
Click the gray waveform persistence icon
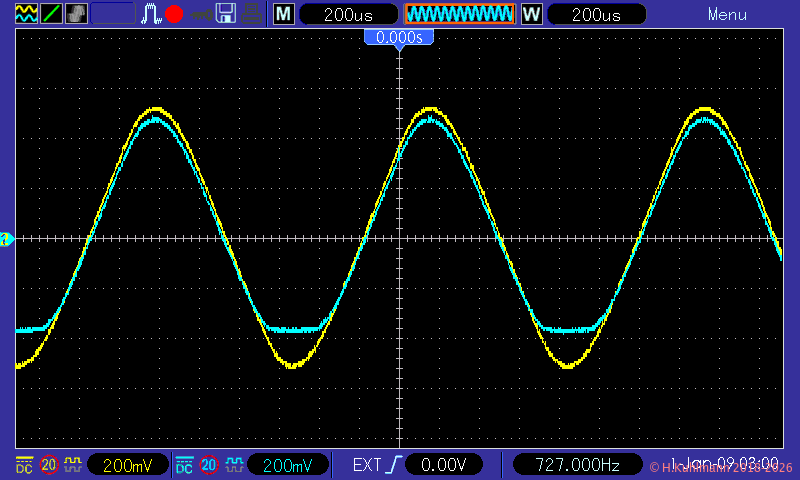(x=76, y=14)
